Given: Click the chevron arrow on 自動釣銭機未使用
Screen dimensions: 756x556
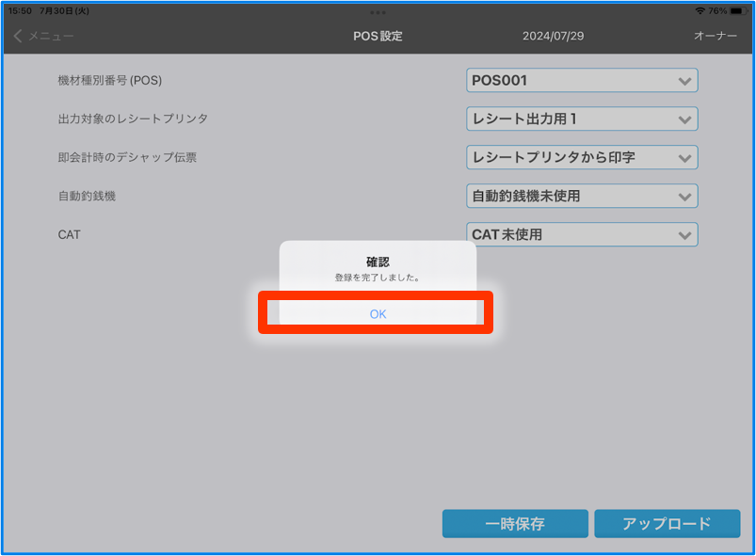Looking at the screenshot, I should click(684, 197).
